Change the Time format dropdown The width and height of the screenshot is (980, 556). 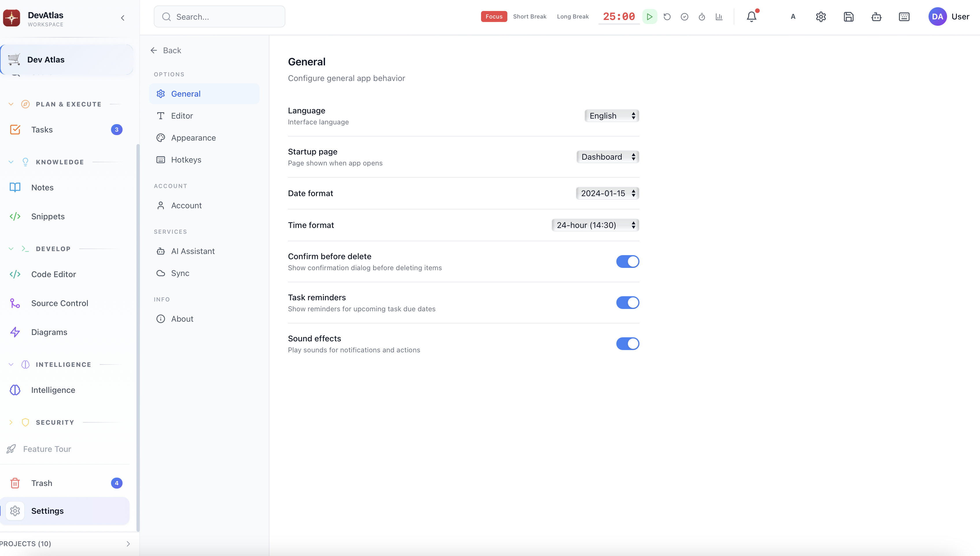(x=595, y=225)
